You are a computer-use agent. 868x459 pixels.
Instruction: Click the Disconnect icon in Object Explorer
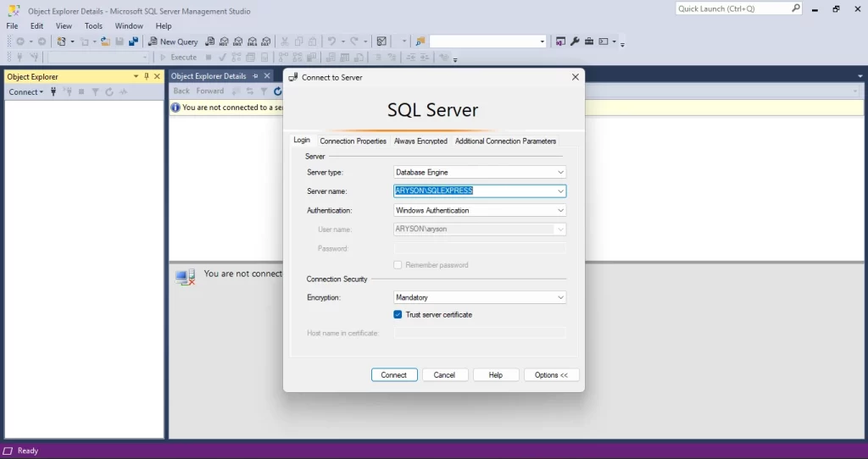[x=68, y=91]
